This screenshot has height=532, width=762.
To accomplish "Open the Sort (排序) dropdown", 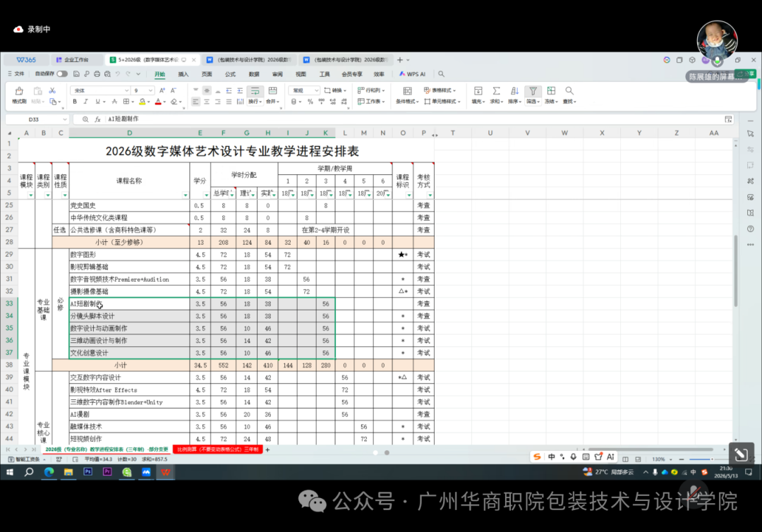I will pyautogui.click(x=514, y=102).
